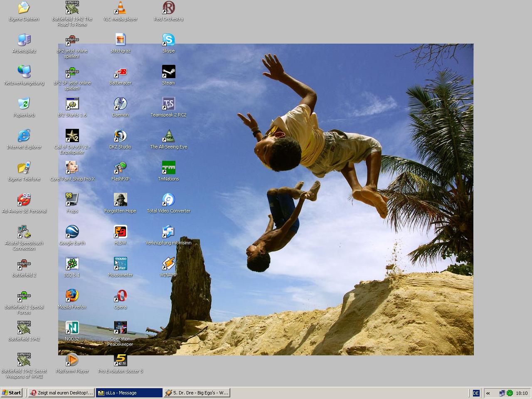The width and height of the screenshot is (532, 399).
Task: Click the Eigene Telefone folder icon
Action: tap(24, 167)
